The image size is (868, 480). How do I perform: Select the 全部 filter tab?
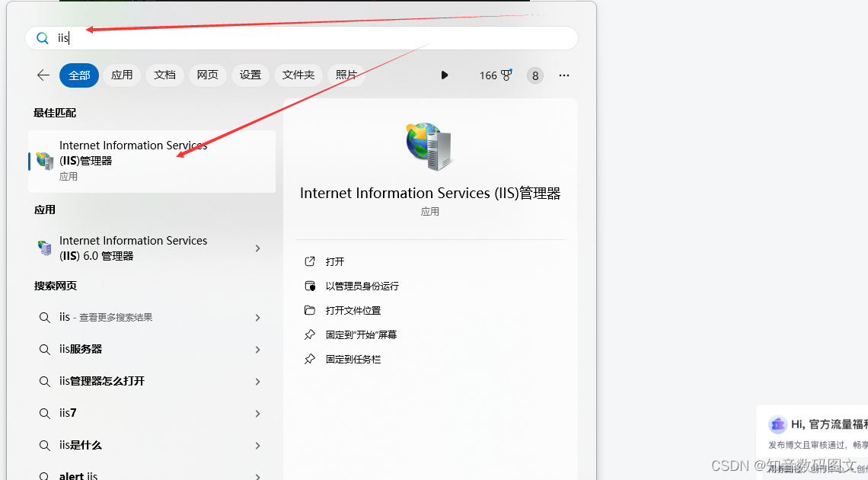click(x=79, y=75)
